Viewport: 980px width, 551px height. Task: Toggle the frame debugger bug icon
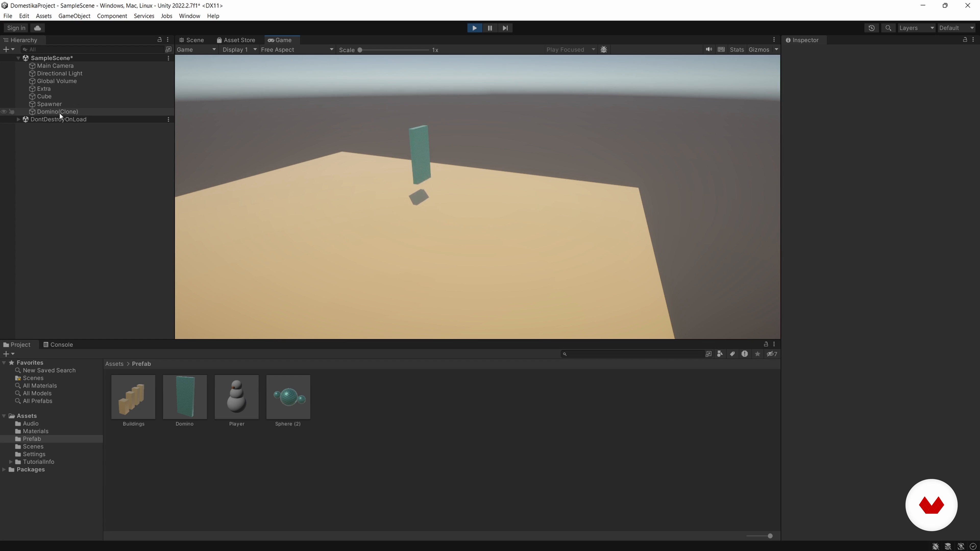[x=604, y=49]
